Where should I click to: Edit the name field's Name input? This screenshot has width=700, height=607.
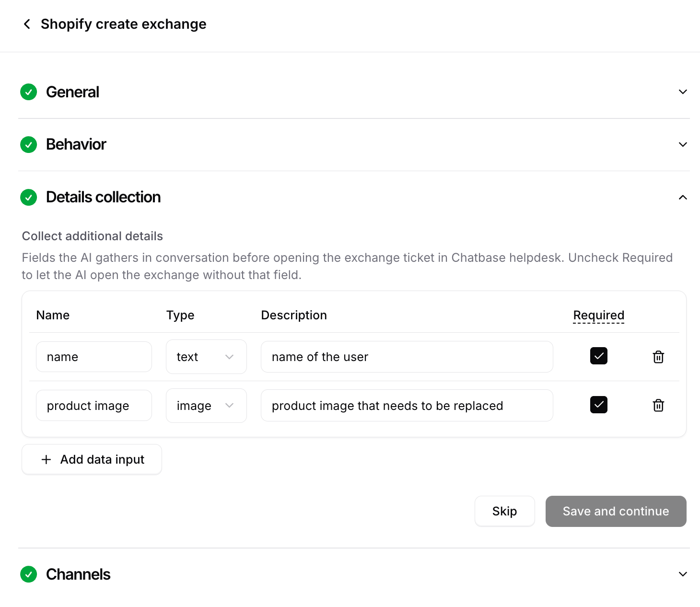point(94,357)
